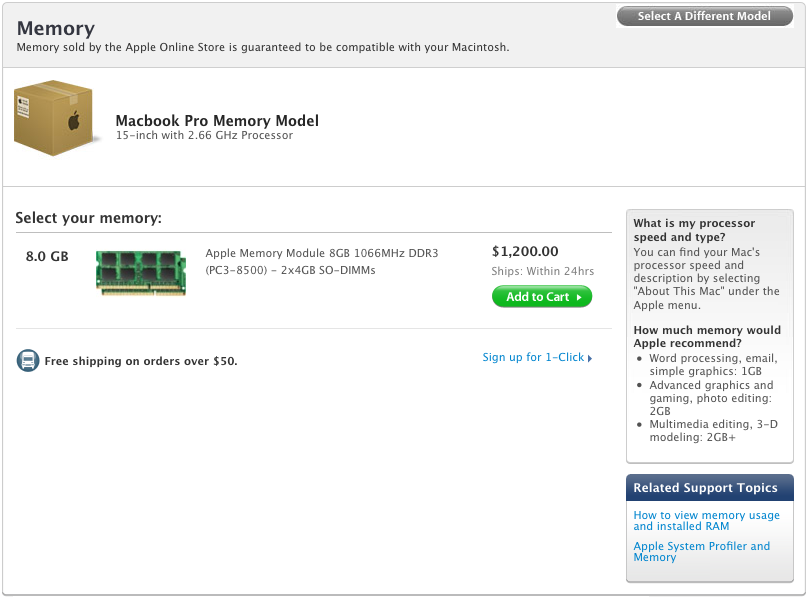
Task: Add the 8GB memory to cart
Action: [542, 297]
